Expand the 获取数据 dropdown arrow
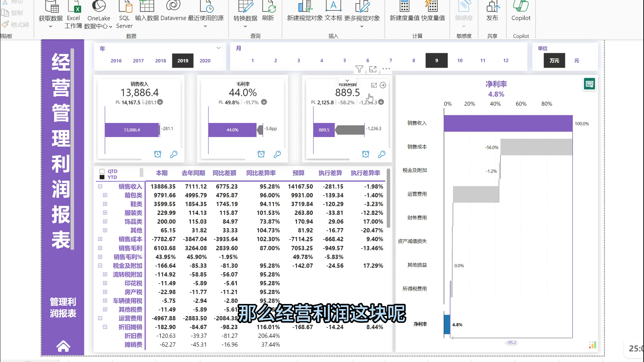The height and width of the screenshot is (362, 644). [x=51, y=26]
